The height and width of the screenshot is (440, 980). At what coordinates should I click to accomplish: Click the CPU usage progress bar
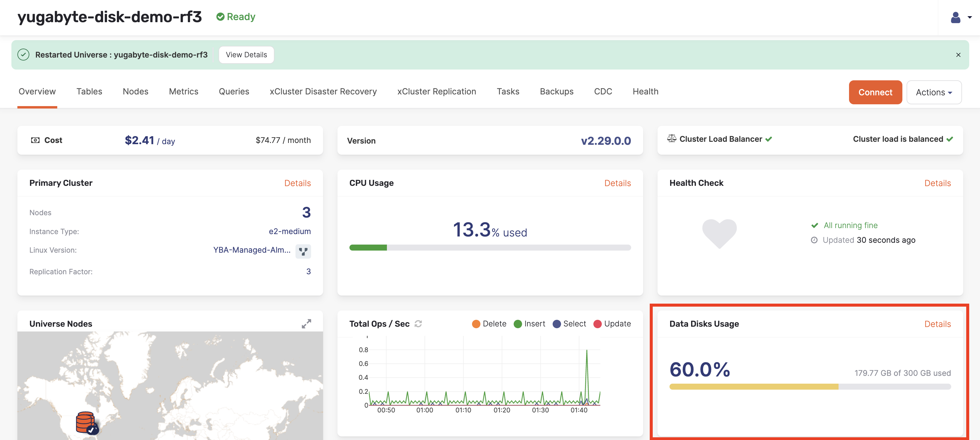click(x=490, y=248)
